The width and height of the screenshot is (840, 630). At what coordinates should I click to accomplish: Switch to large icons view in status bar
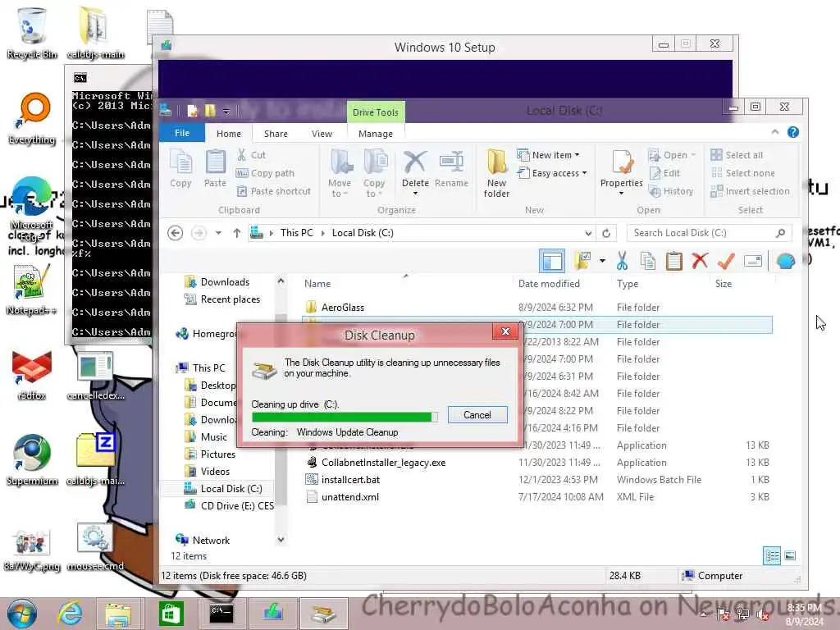[x=790, y=556]
